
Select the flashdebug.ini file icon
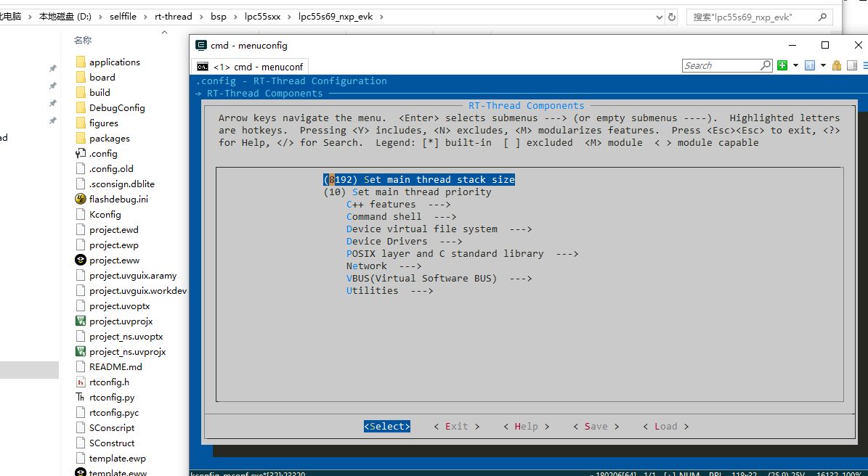coord(81,199)
